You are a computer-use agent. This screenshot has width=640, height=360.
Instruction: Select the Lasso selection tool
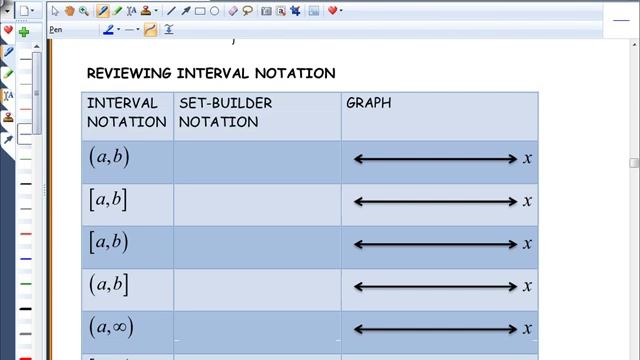(247, 11)
